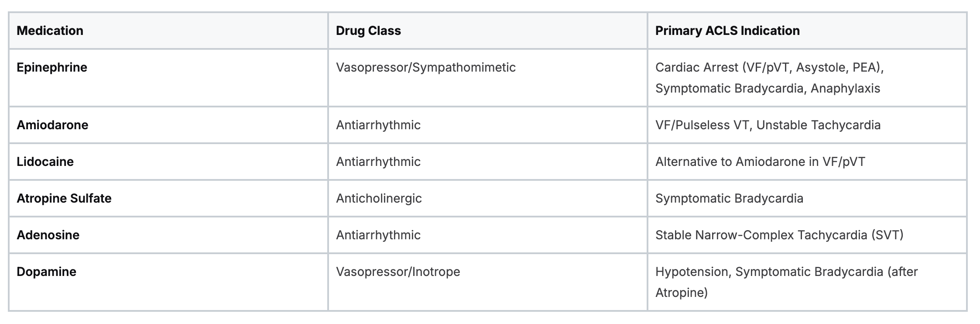This screenshot has height=324, width=980.
Task: Select the Dopamine medication cell
Action: point(46,272)
